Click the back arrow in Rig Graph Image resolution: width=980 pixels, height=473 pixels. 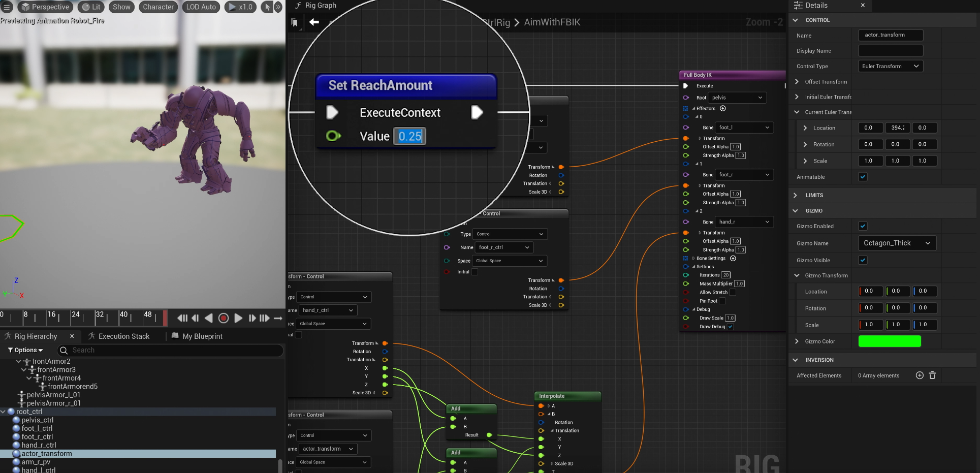[x=314, y=22]
